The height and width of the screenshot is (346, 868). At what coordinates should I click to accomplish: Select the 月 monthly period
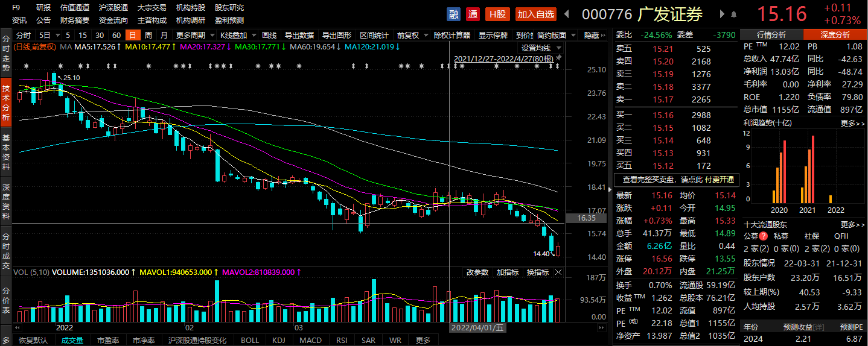pyautogui.click(x=164, y=35)
